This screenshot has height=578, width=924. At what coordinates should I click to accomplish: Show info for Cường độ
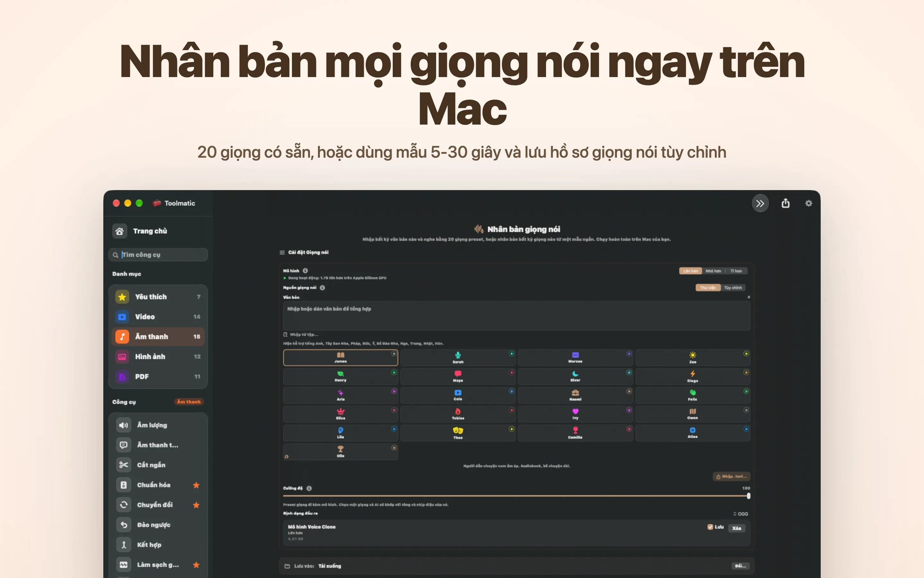tap(309, 488)
